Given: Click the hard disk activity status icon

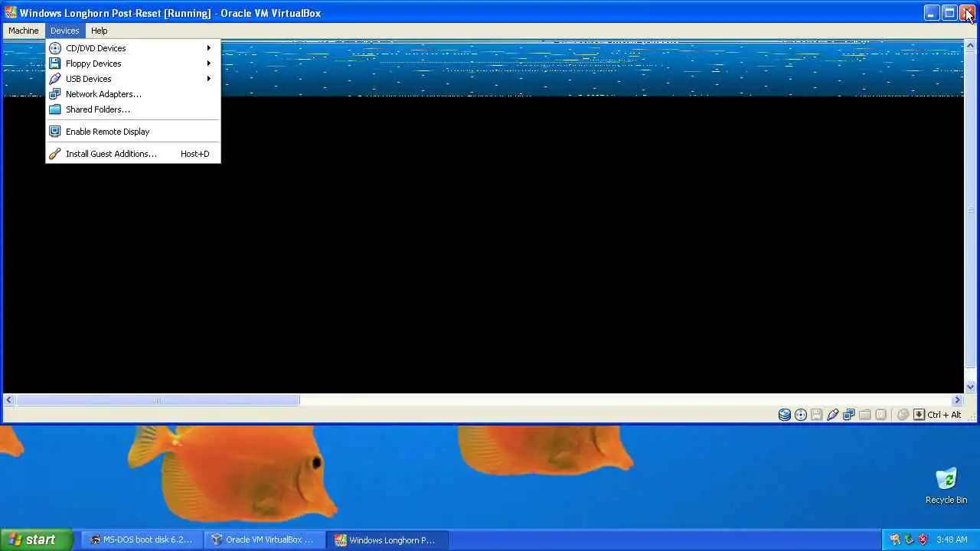Looking at the screenshot, I should (785, 415).
